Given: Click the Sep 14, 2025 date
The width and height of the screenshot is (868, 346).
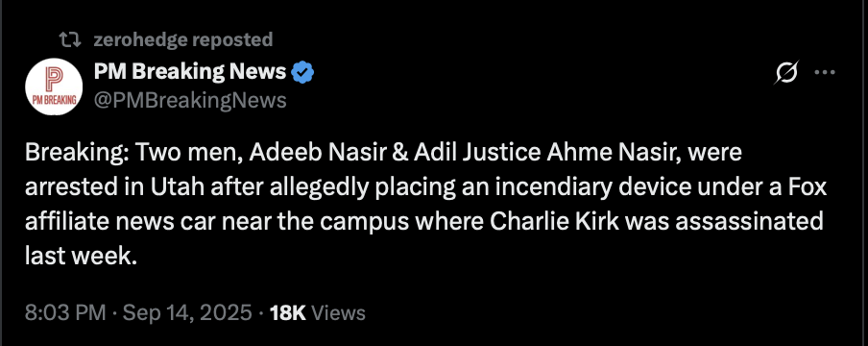Looking at the screenshot, I should point(187,312).
